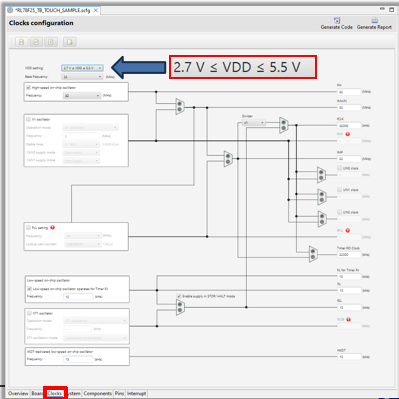Screen dimensions: 399x399
Task: Click the scfg file icon on the editor tab
Action: pos(10,10)
